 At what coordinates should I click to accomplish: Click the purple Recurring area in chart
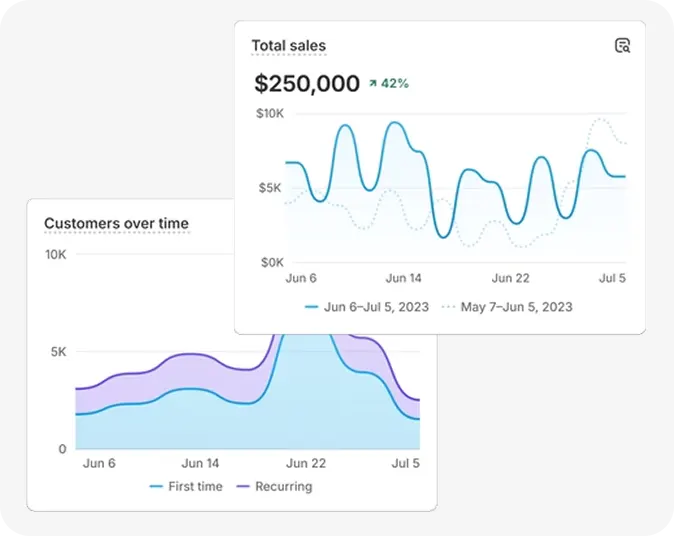[x=190, y=370]
